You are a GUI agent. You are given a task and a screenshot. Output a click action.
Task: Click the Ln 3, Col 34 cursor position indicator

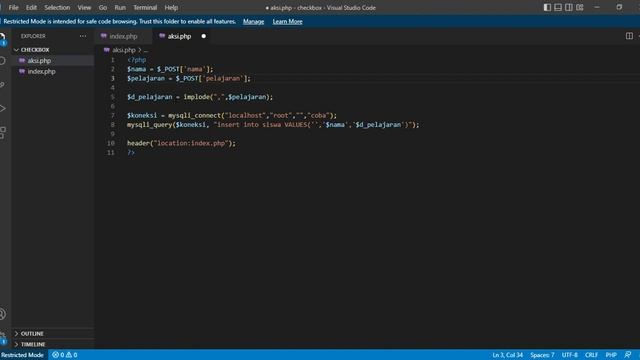point(507,355)
